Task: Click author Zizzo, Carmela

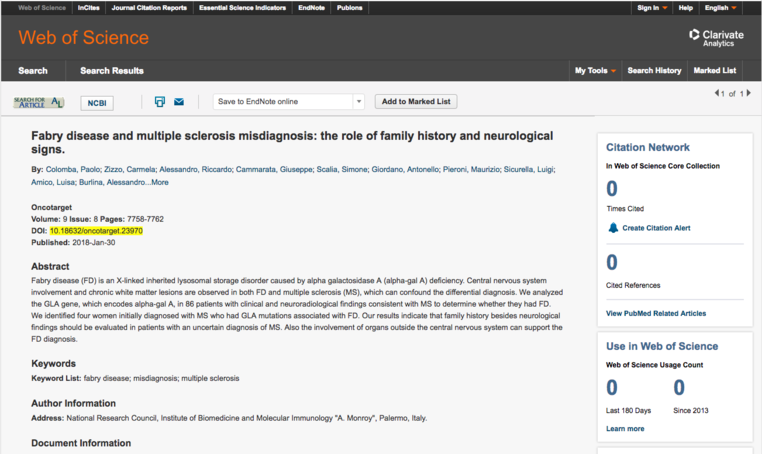Action: (130, 169)
